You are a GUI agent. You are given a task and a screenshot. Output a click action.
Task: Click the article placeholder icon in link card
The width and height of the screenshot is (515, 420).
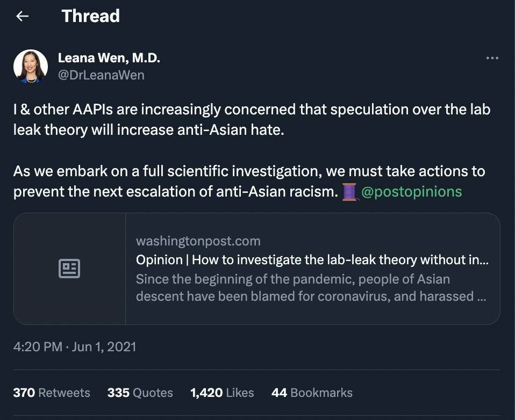(69, 269)
